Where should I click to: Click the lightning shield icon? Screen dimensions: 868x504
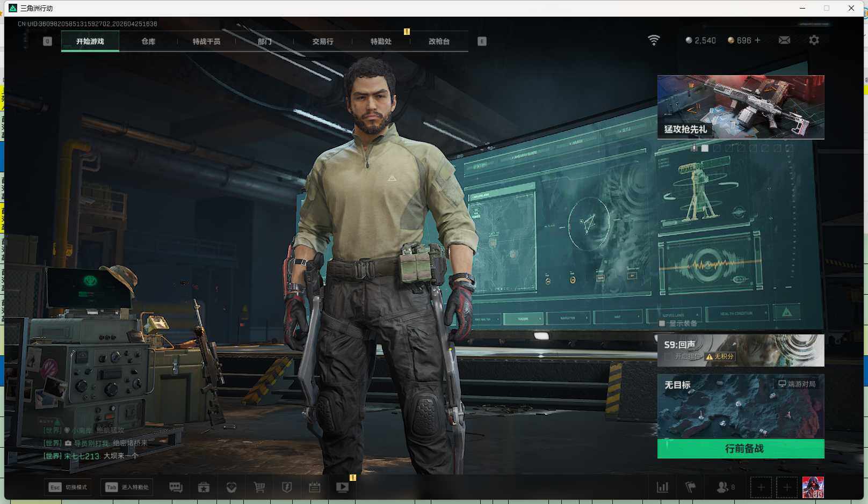pyautogui.click(x=287, y=487)
